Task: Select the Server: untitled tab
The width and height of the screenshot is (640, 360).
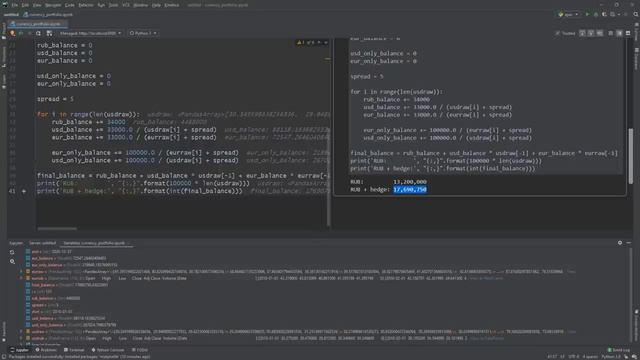Action: (42, 243)
